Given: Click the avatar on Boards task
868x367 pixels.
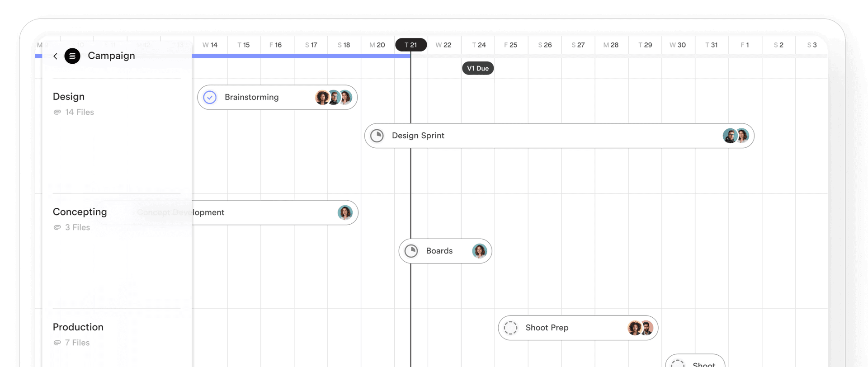Looking at the screenshot, I should click(479, 251).
